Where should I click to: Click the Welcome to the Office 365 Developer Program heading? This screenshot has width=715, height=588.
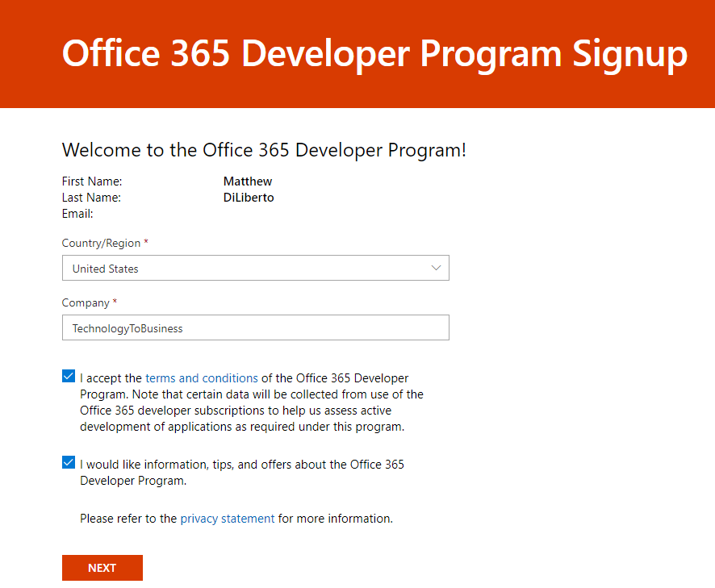(264, 150)
